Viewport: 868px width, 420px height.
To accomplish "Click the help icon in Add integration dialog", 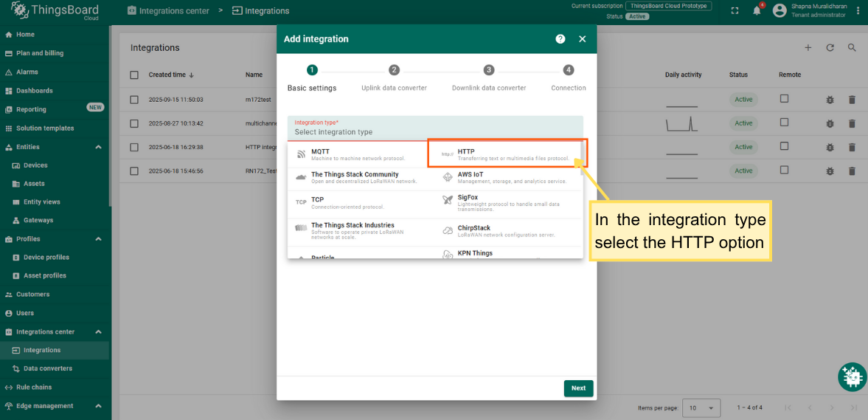I will pyautogui.click(x=560, y=39).
